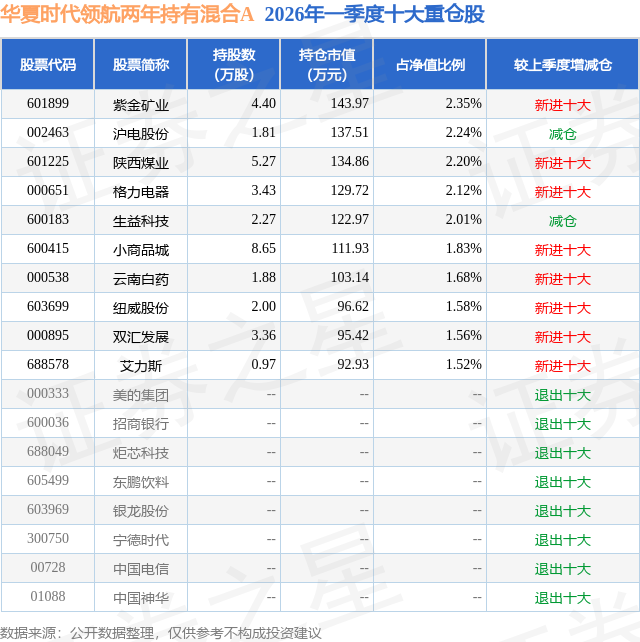Click the stock name 格力电器
640x642 pixels.
pos(140,192)
